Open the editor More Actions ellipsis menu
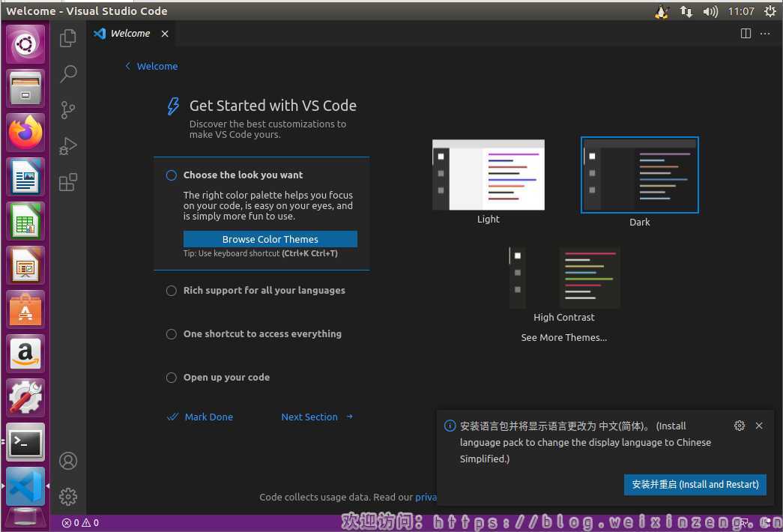The width and height of the screenshot is (783, 532). 765,34
